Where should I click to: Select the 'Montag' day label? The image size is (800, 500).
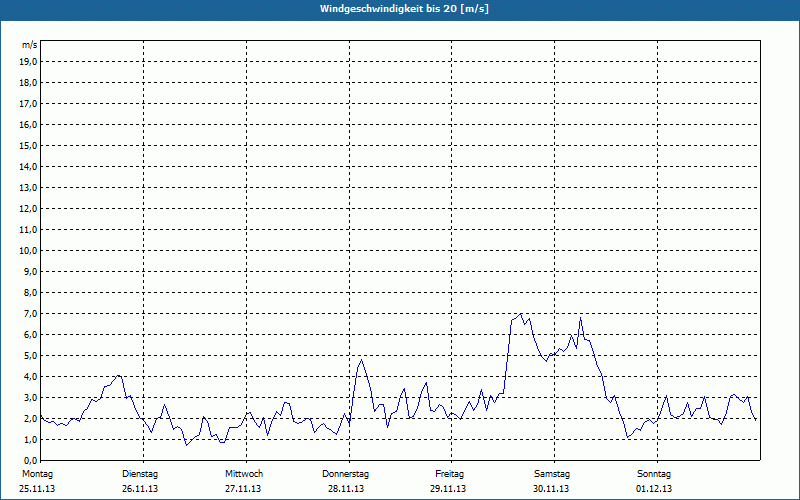[x=37, y=474]
